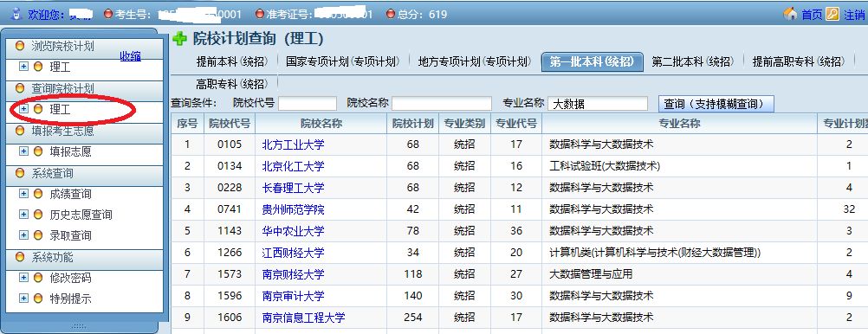Click the key icon next to 注销
The image size is (868, 334).
coord(832,14)
